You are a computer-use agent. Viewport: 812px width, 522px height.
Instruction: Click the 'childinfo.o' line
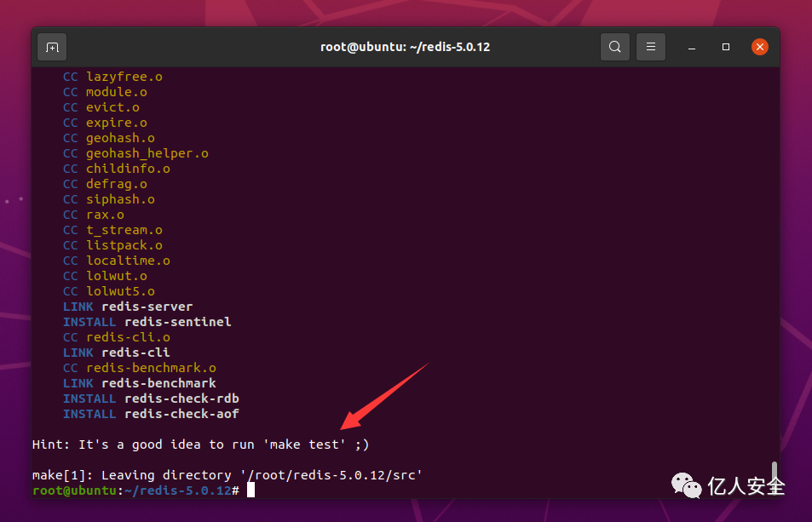(x=117, y=169)
